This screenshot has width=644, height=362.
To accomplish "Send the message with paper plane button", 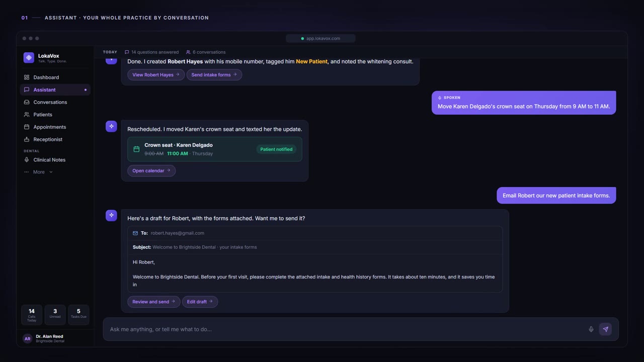I will pyautogui.click(x=605, y=329).
